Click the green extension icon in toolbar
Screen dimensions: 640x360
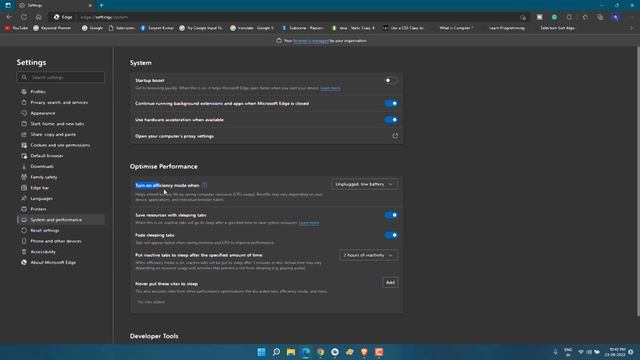[554, 17]
